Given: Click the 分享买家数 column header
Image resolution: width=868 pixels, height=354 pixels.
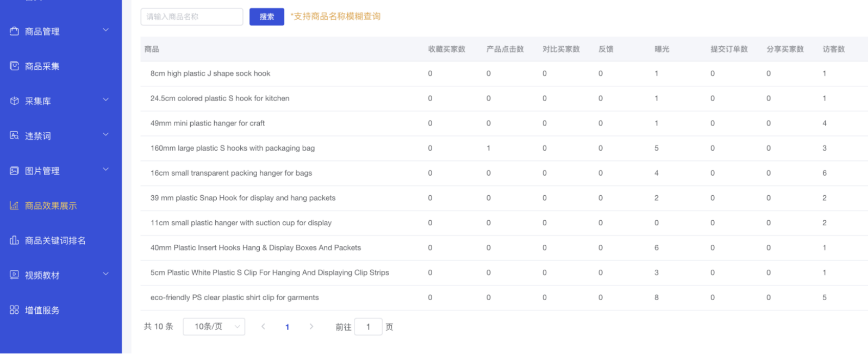Looking at the screenshot, I should pyautogui.click(x=785, y=49).
